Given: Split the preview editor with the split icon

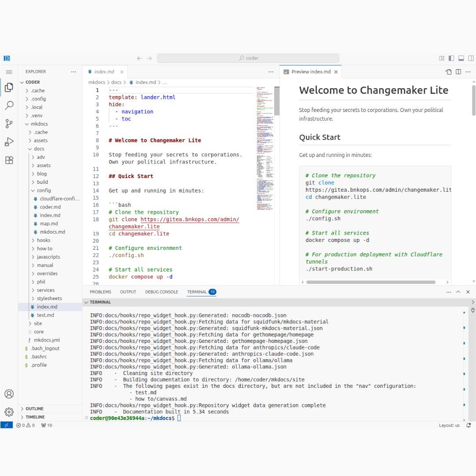Looking at the screenshot, I should click(458, 71).
